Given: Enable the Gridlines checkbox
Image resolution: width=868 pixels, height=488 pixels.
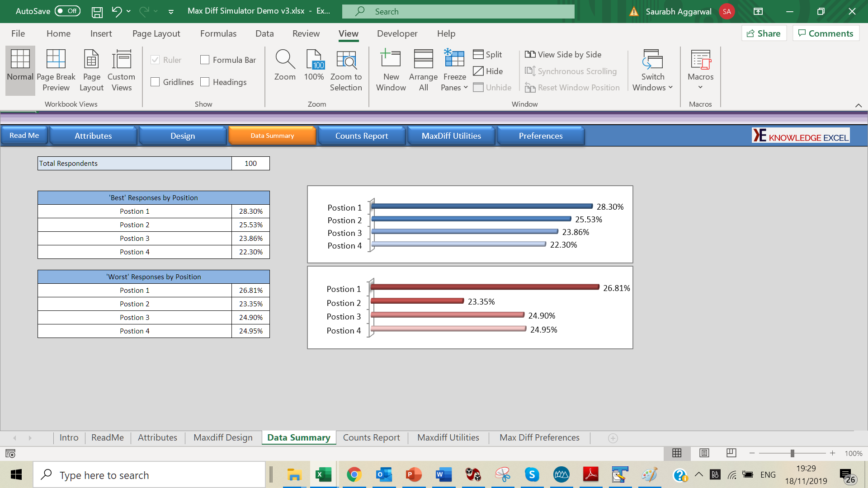Looking at the screenshot, I should click(155, 82).
